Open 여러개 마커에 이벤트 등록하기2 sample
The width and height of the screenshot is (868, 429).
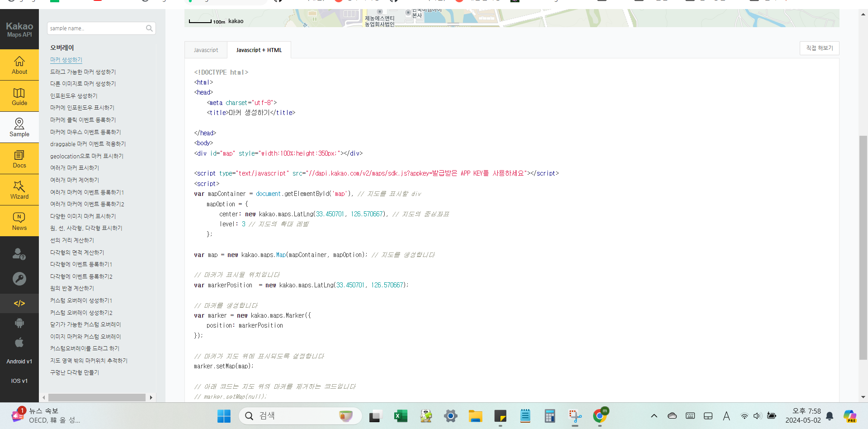[x=87, y=204]
